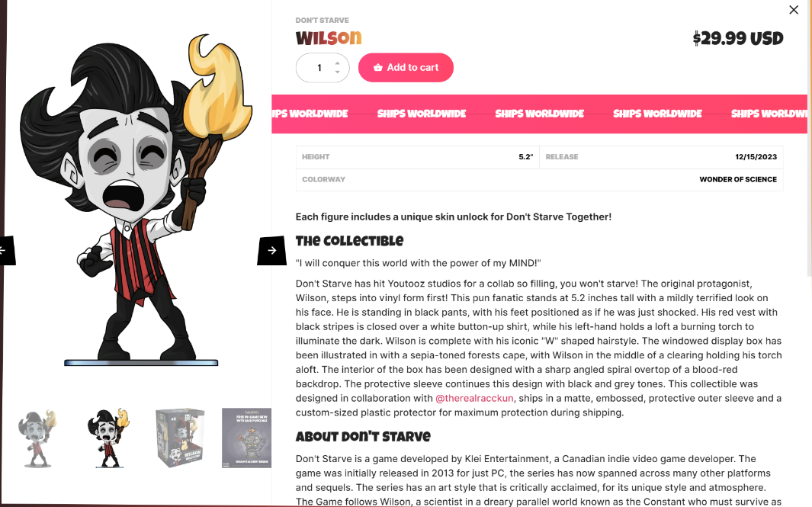Select the Wilson product title
Image resolution: width=812 pixels, height=507 pixels.
tap(329, 38)
